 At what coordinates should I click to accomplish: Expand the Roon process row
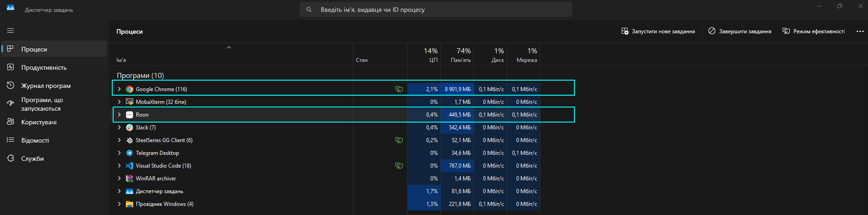119,115
